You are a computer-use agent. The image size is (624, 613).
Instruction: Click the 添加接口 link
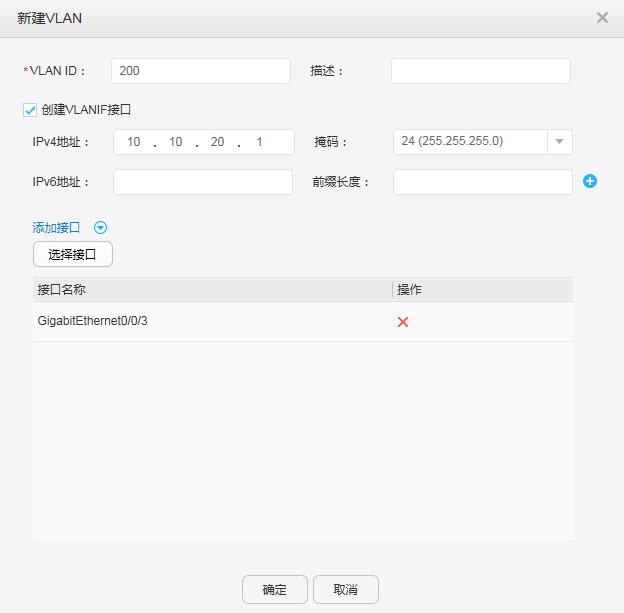pyautogui.click(x=56, y=228)
